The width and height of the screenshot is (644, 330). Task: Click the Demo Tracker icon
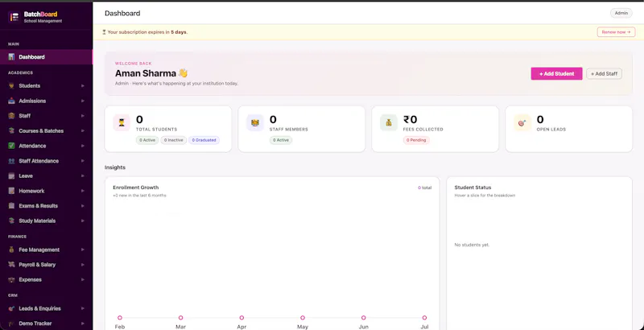(11, 324)
